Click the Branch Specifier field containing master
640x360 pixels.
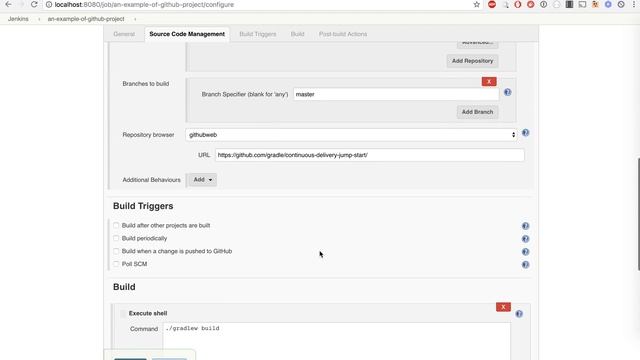[x=396, y=94]
